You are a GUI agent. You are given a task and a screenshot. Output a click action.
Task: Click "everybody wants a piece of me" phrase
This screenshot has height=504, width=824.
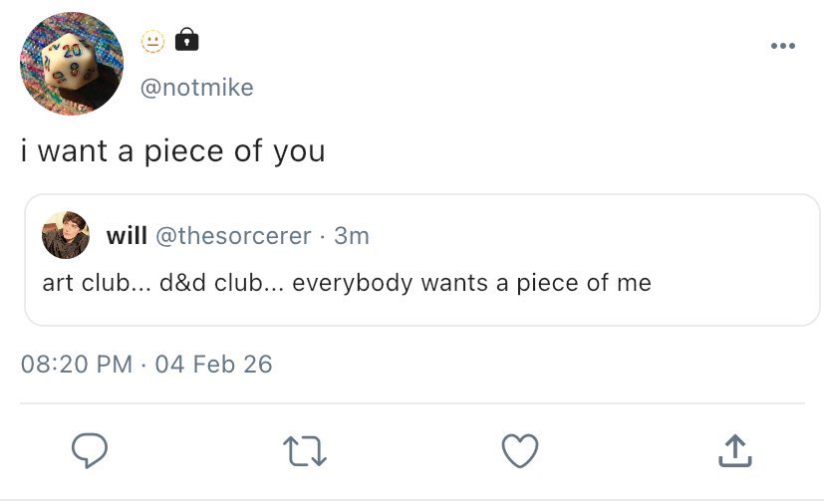[471, 283]
